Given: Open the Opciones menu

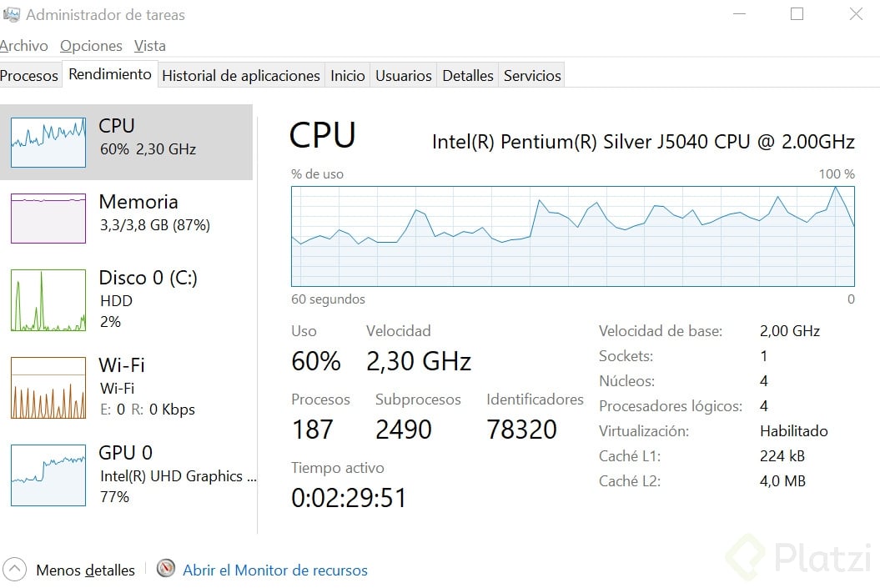Looking at the screenshot, I should click(91, 46).
